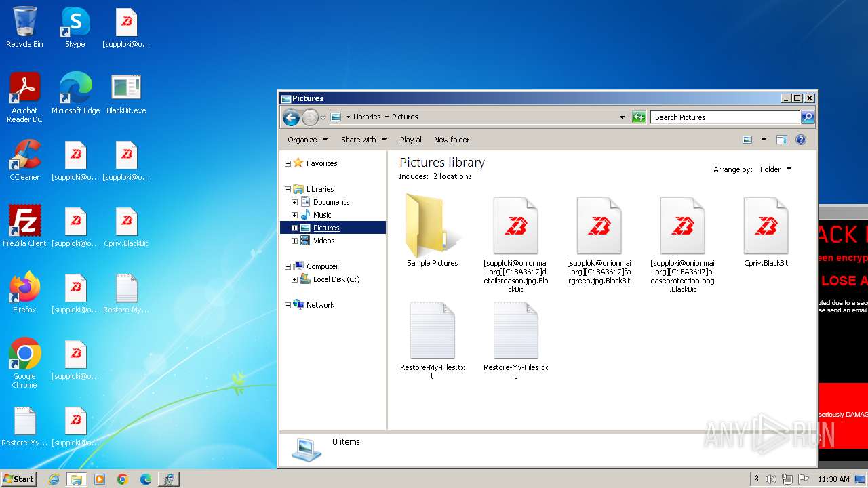
Task: Select Cpriv.BlackBit in Pictures library
Action: (766, 232)
